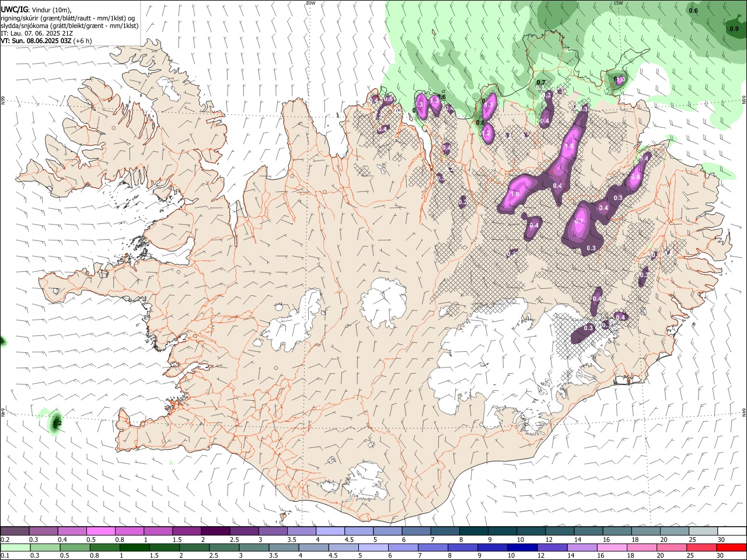
Task: Click the 0.9 precipitation value at top right
Action: 734,29
